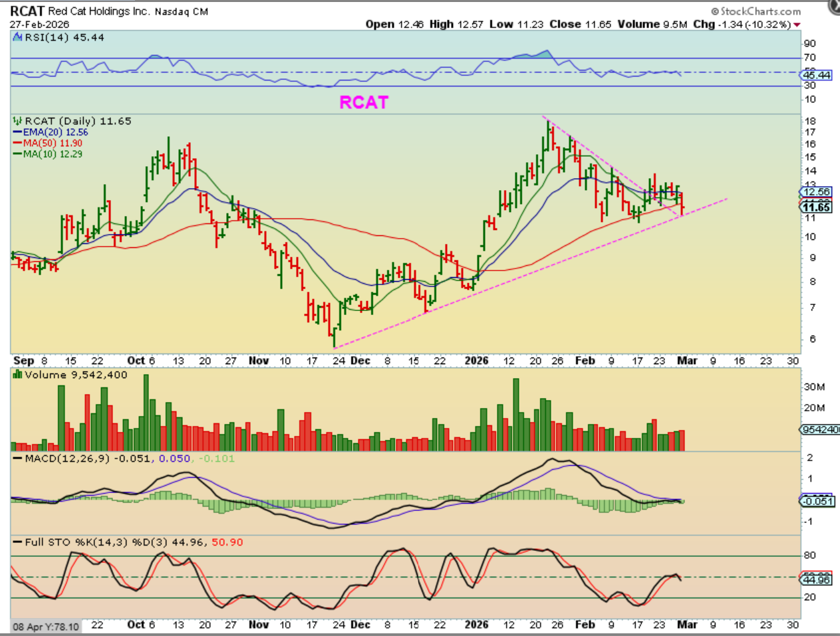This screenshot has height=636, width=840.
Task: Click the Volume 9,542,400 panel label
Action: [76, 375]
